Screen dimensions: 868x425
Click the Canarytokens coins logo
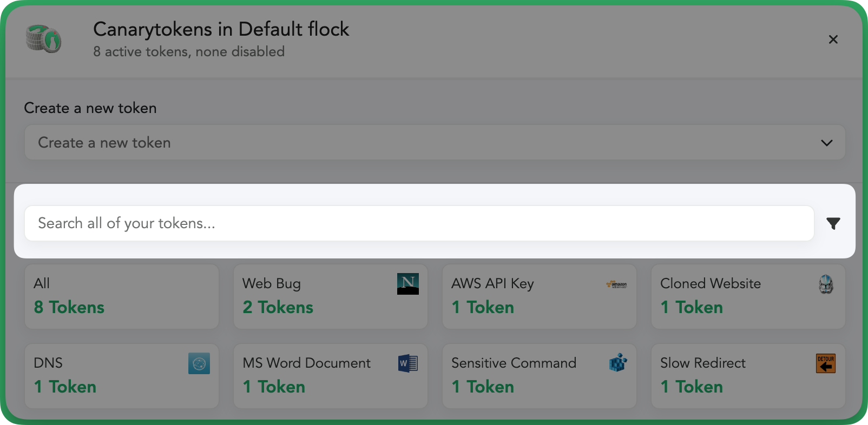point(44,39)
